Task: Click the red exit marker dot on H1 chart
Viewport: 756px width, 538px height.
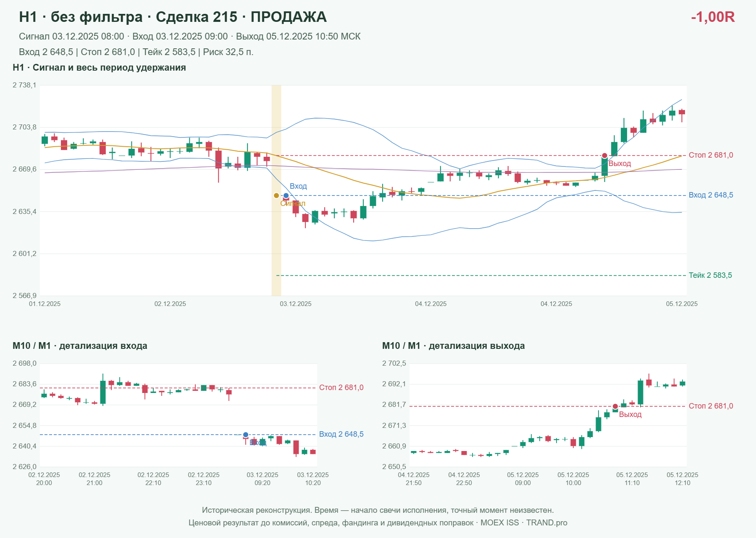Action: (x=604, y=156)
